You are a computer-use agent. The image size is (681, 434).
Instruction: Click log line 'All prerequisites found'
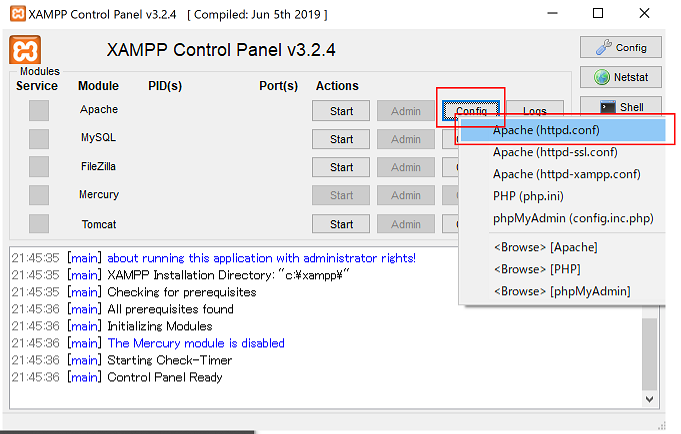click(170, 309)
